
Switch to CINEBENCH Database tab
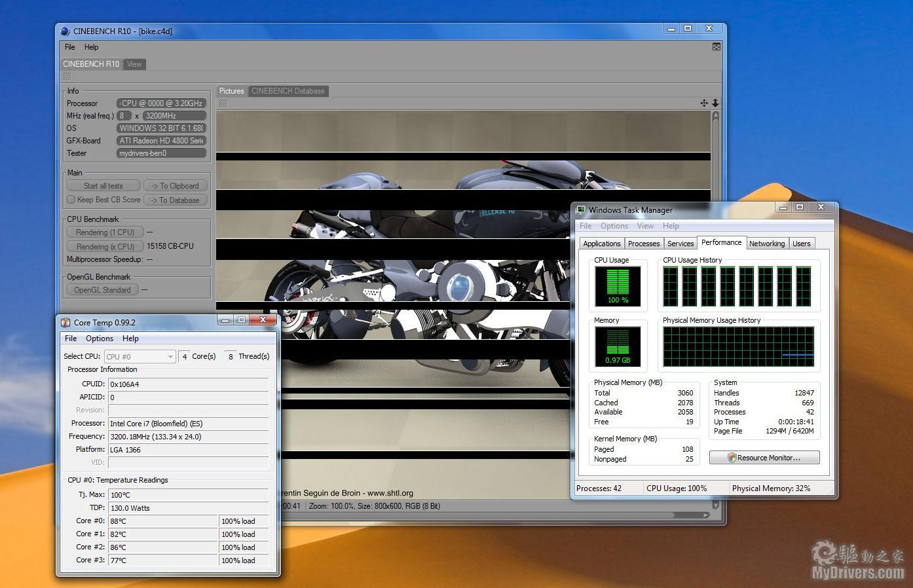click(288, 91)
